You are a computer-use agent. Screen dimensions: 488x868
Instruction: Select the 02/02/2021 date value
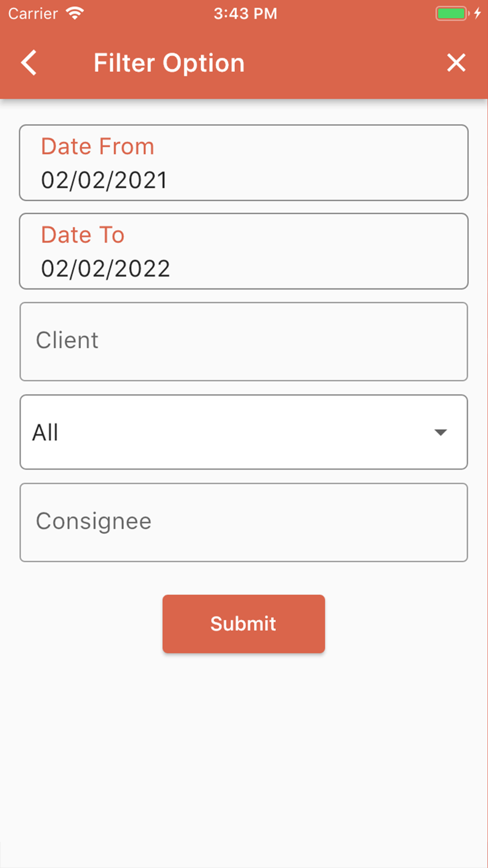tap(104, 180)
